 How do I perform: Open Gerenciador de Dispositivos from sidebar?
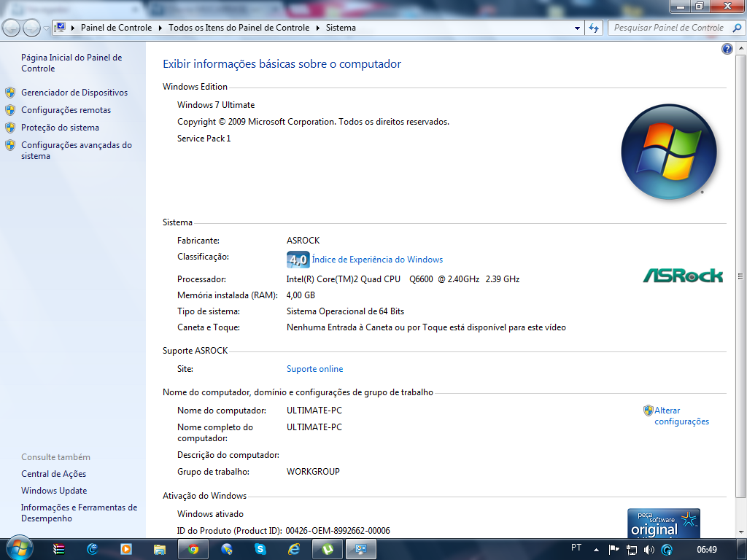(74, 93)
